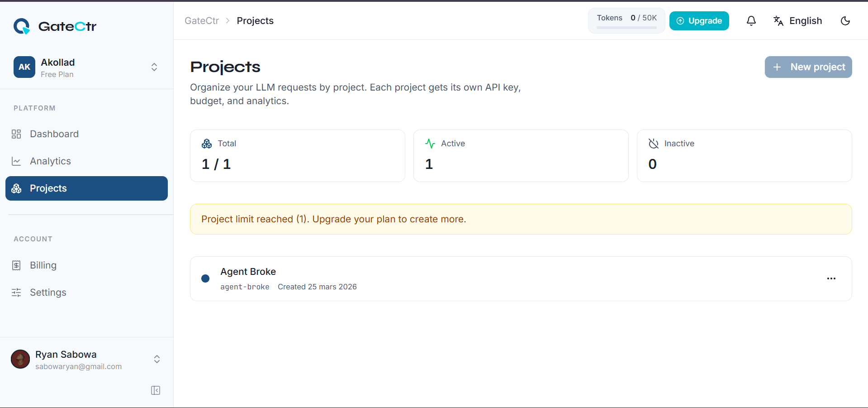This screenshot has height=408, width=868.
Task: Open notifications bell
Action: (x=751, y=21)
